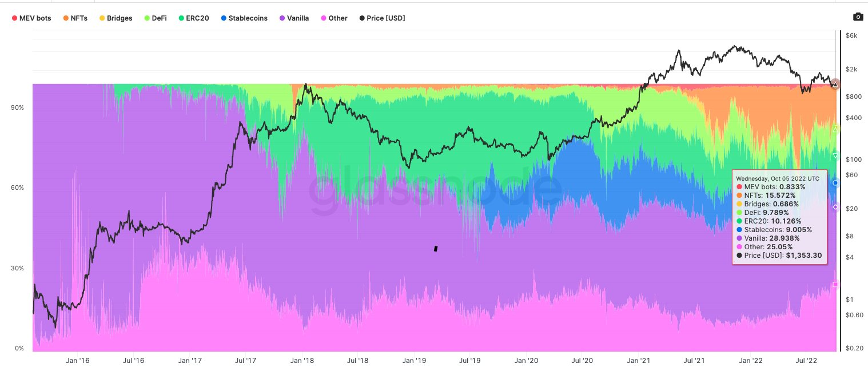
Task: Click the purple Vanilla diamond marker on chart edge
Action: [835, 208]
